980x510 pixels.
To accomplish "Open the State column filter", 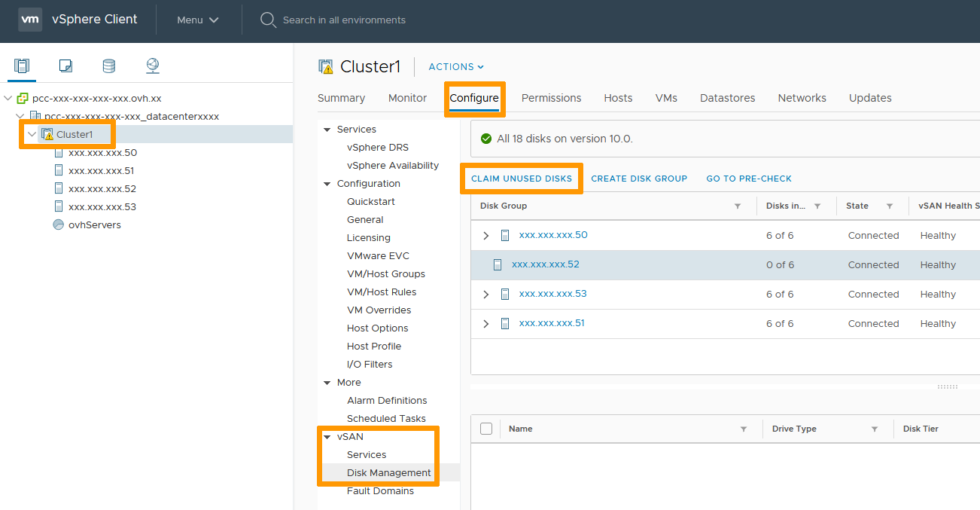I will [x=890, y=205].
